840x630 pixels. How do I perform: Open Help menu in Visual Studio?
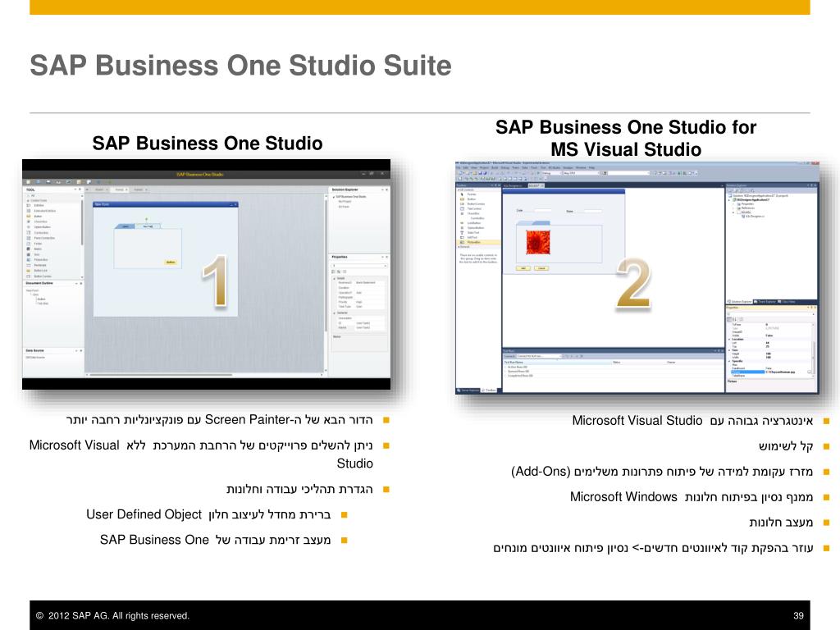pos(591,167)
